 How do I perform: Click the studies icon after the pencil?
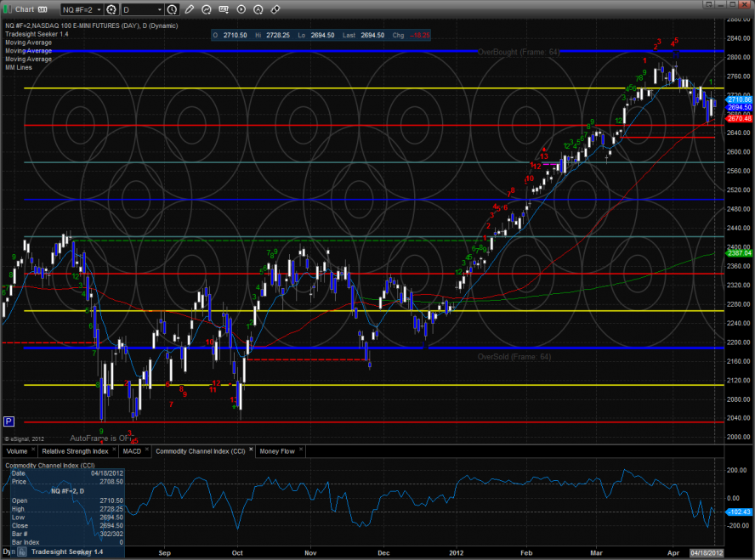[207, 9]
